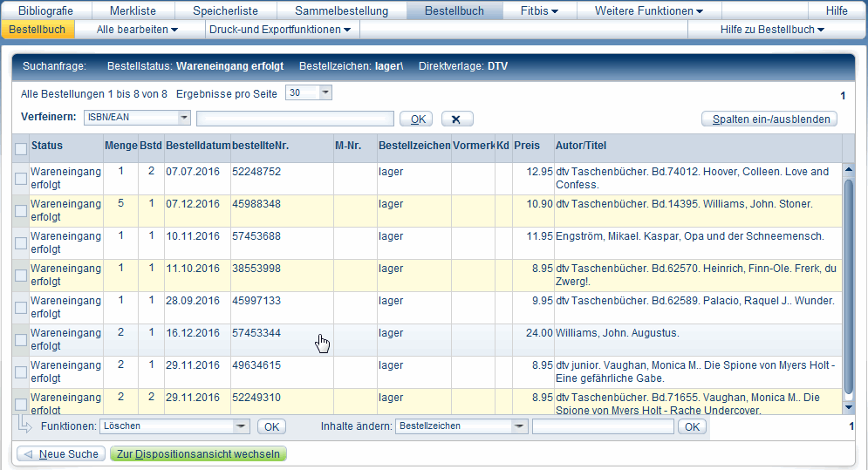
Task: Click the X clear filter button
Action: (x=457, y=119)
